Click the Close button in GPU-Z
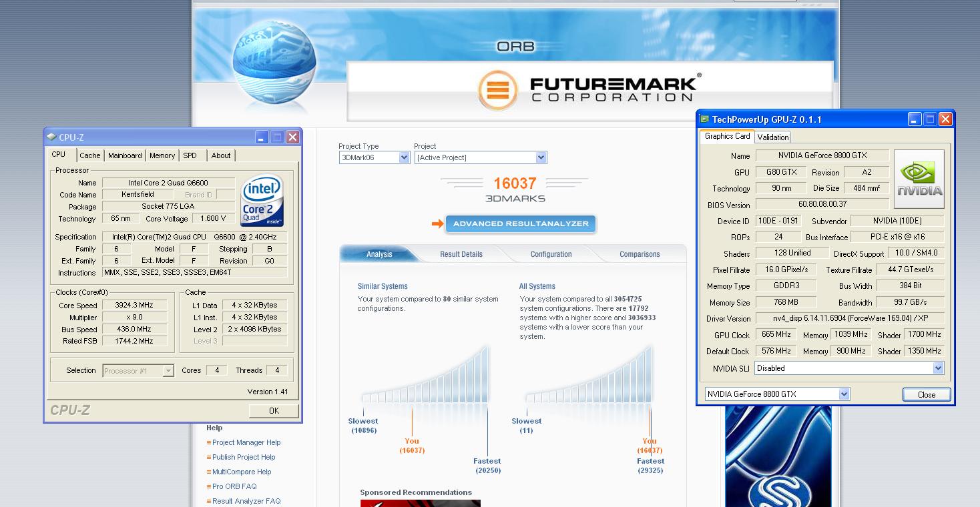The image size is (980, 507). pyautogui.click(x=927, y=394)
